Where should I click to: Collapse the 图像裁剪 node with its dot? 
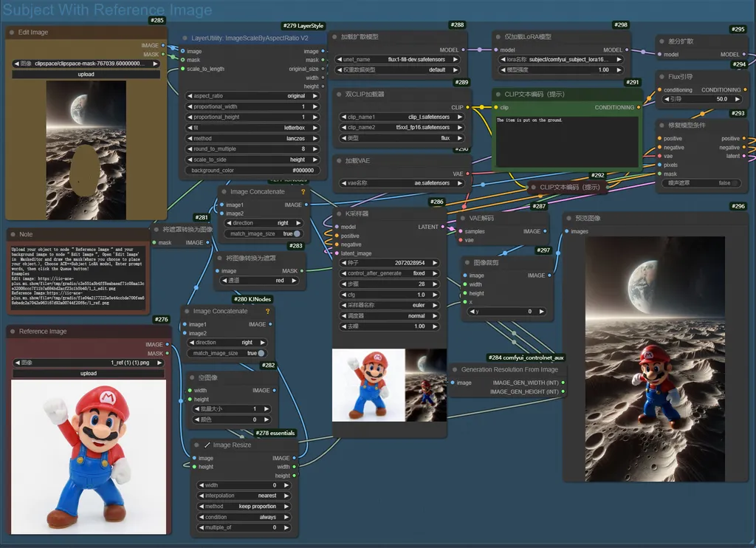[x=467, y=263]
